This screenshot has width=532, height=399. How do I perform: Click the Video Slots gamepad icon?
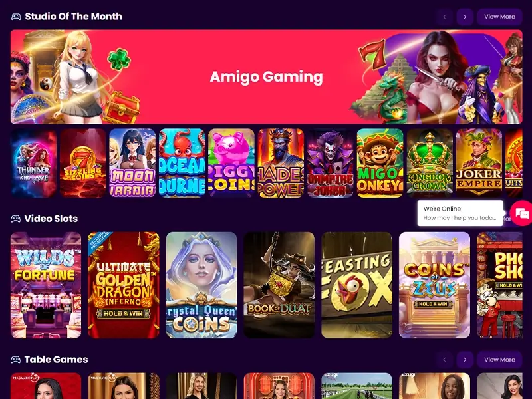15,219
